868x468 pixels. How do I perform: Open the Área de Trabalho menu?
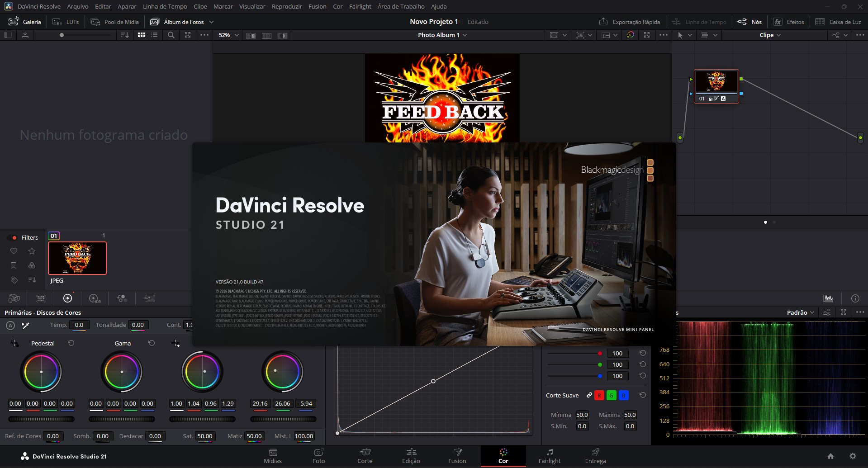(401, 6)
